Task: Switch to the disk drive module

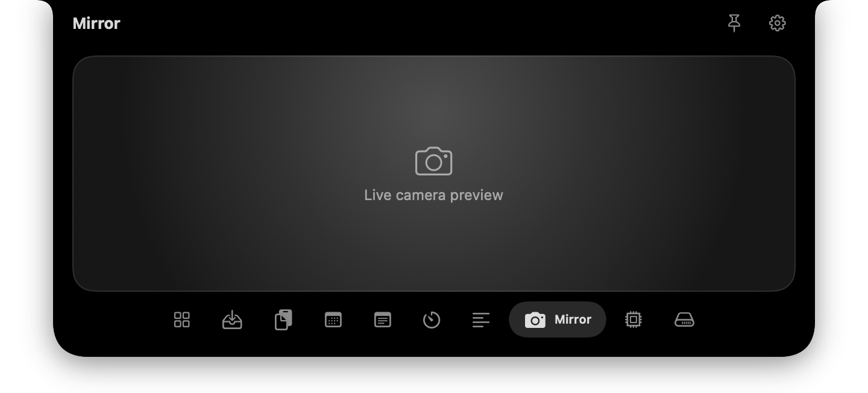Action: pos(684,319)
